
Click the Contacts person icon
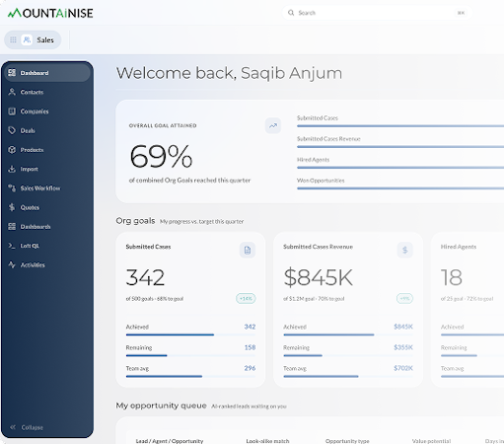pyautogui.click(x=12, y=92)
